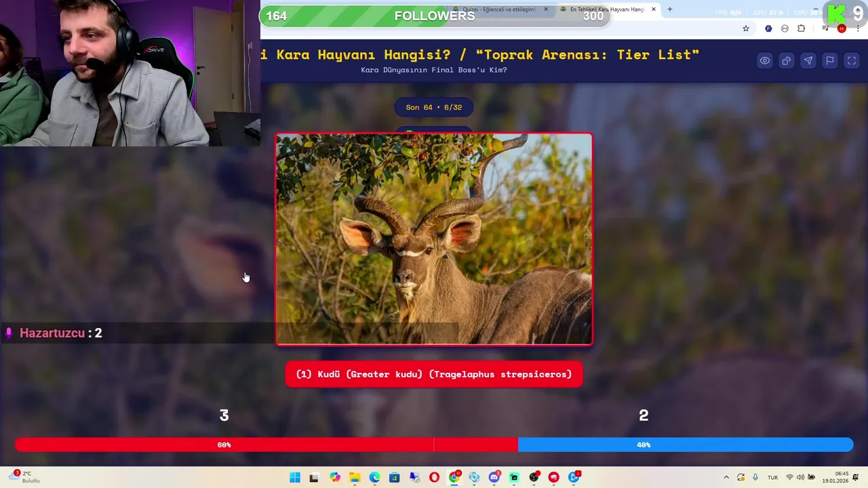Switch to the Quizei browser tab
The image size is (868, 488).
[498, 9]
